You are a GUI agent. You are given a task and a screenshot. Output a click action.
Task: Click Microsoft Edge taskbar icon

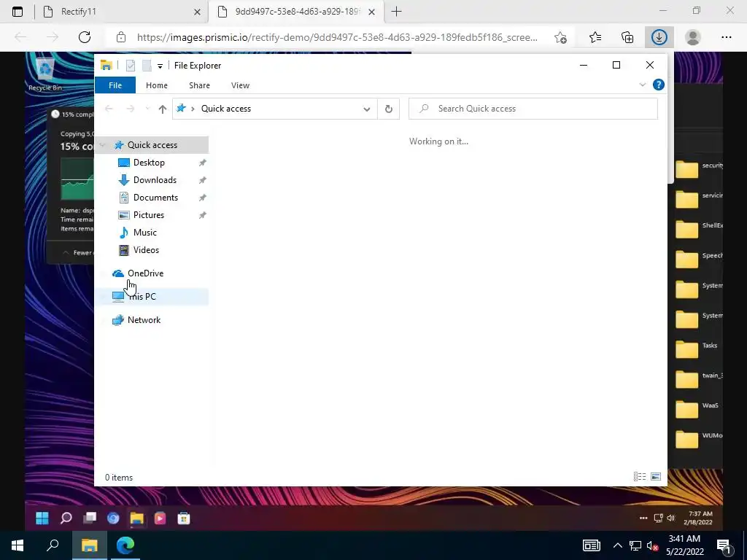pyautogui.click(x=125, y=545)
